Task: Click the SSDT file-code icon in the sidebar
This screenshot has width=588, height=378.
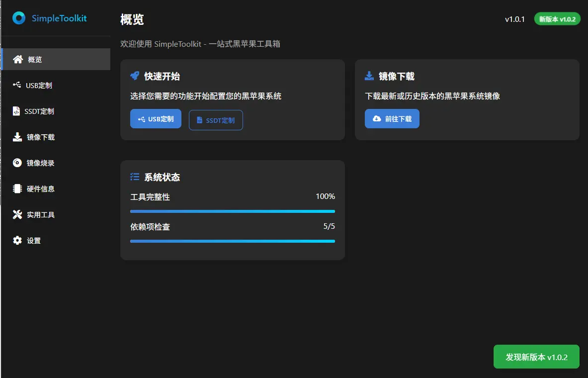Action: coord(16,111)
